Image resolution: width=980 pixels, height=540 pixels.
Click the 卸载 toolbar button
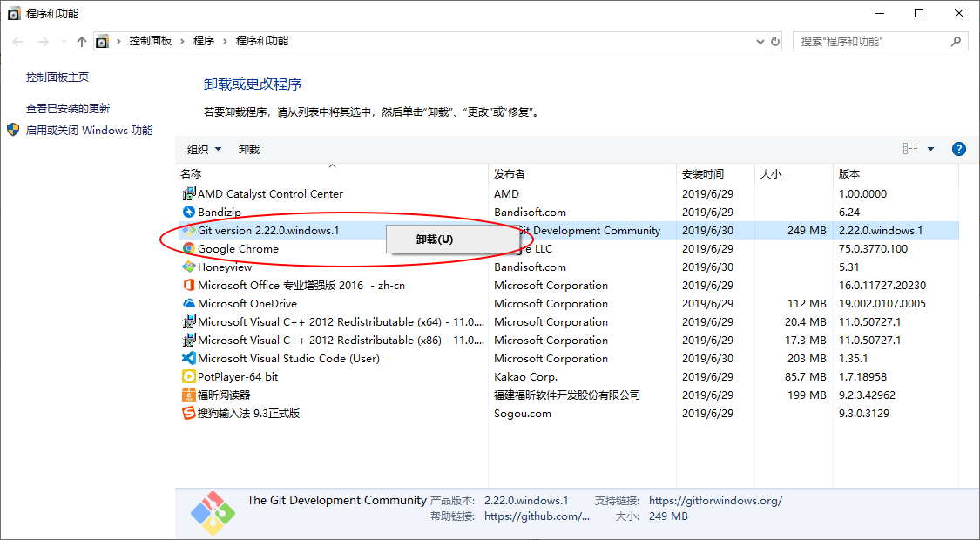tap(249, 150)
